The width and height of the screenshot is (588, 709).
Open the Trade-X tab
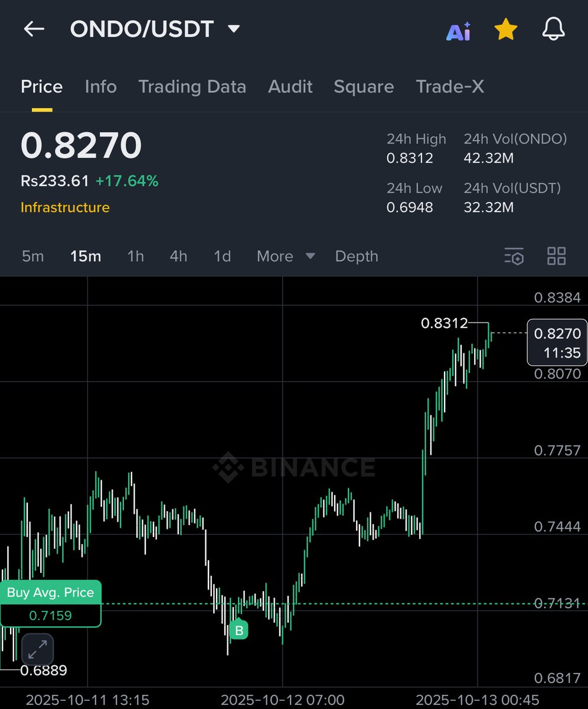450,87
